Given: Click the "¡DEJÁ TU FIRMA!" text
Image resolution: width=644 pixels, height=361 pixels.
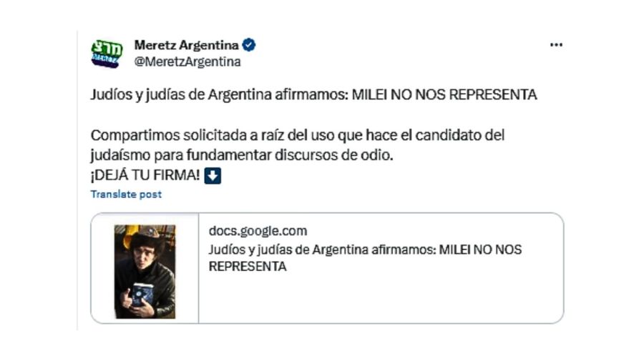Looking at the screenshot, I should coord(145,176).
